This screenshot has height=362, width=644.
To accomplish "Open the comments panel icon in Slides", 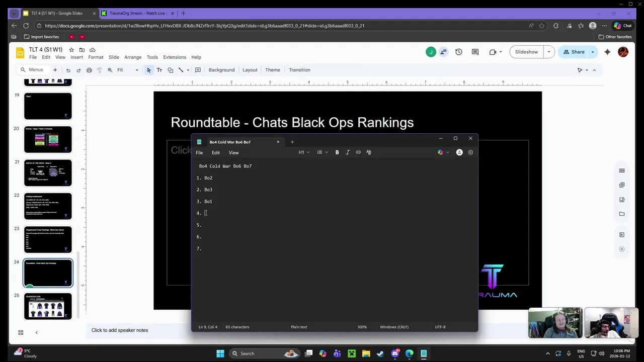I will point(475,52).
